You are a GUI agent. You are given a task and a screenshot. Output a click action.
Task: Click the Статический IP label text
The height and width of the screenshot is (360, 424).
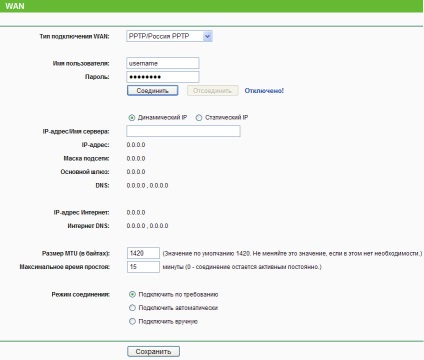pos(227,118)
